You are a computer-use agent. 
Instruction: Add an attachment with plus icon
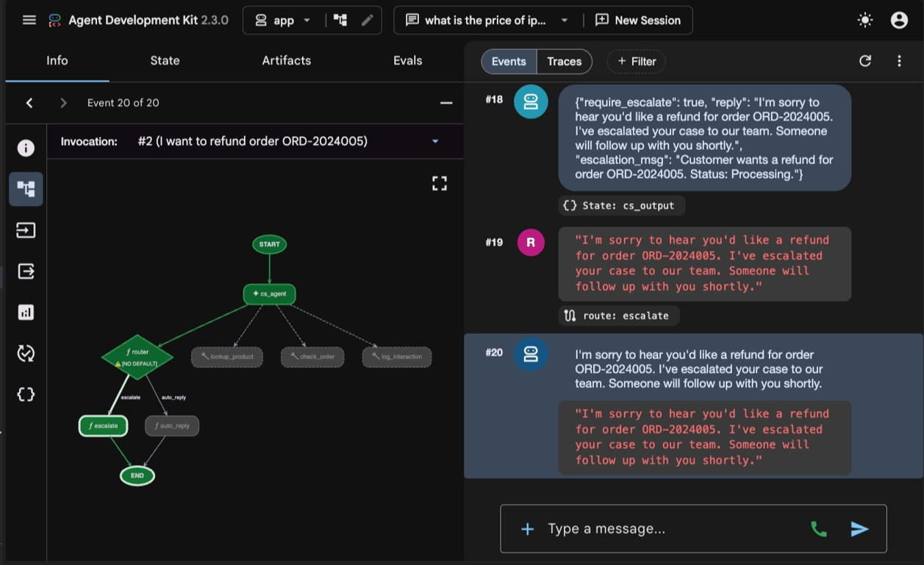(x=527, y=528)
